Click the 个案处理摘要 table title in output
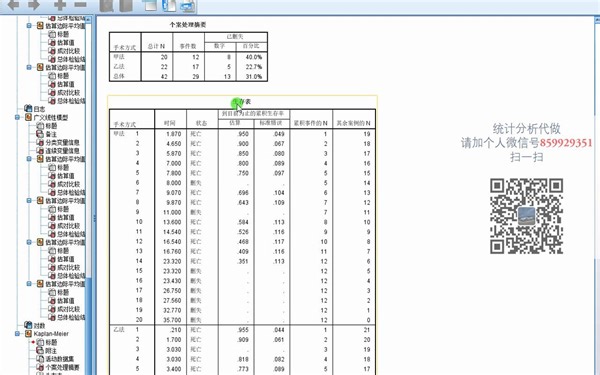The height and width of the screenshot is (375, 600). 188,24
